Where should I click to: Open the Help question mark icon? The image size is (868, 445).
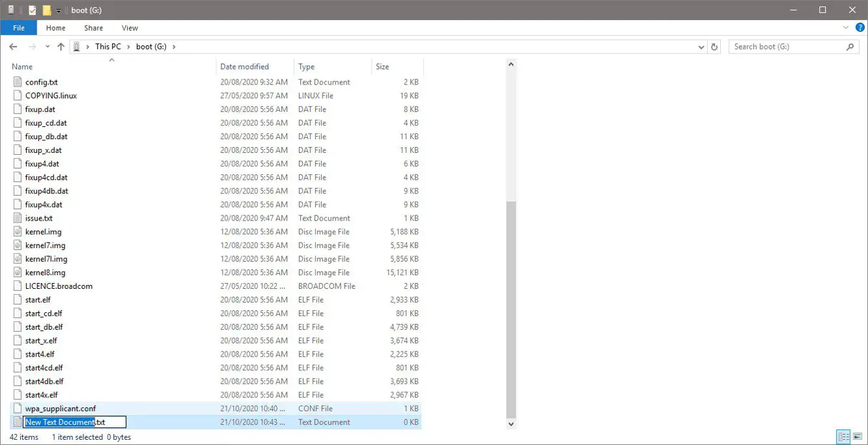[860, 28]
